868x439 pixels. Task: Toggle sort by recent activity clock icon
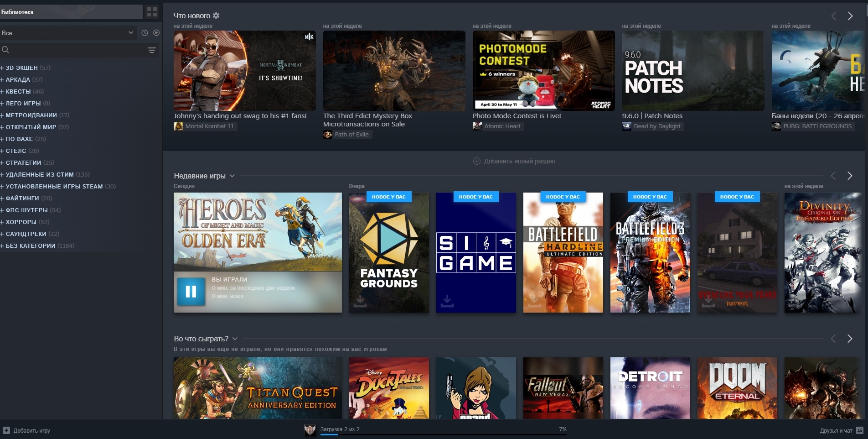click(145, 33)
